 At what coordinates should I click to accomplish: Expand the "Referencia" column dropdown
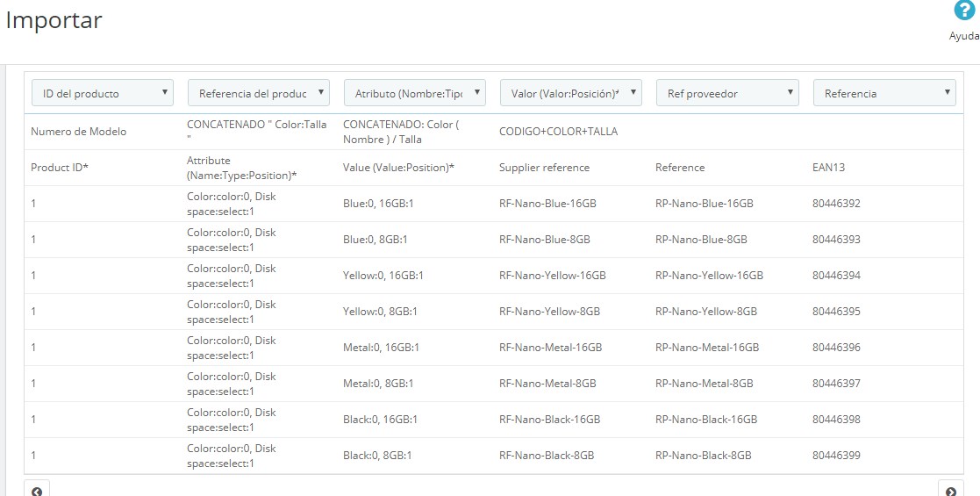click(x=884, y=93)
